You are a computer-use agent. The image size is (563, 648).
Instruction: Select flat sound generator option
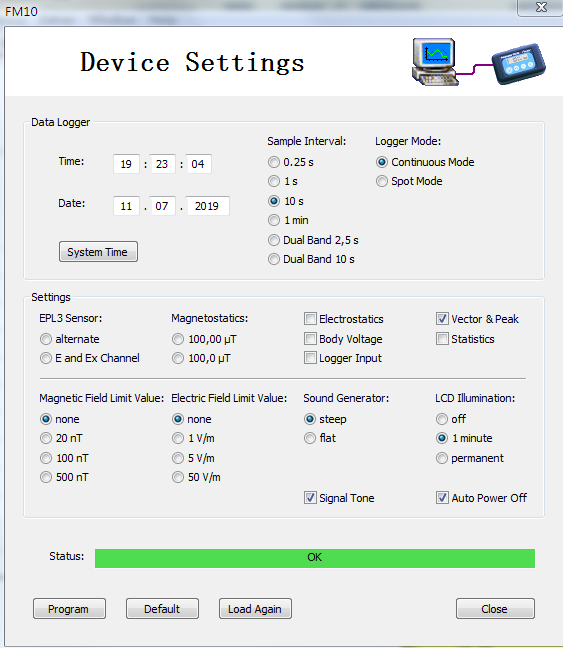click(310, 438)
